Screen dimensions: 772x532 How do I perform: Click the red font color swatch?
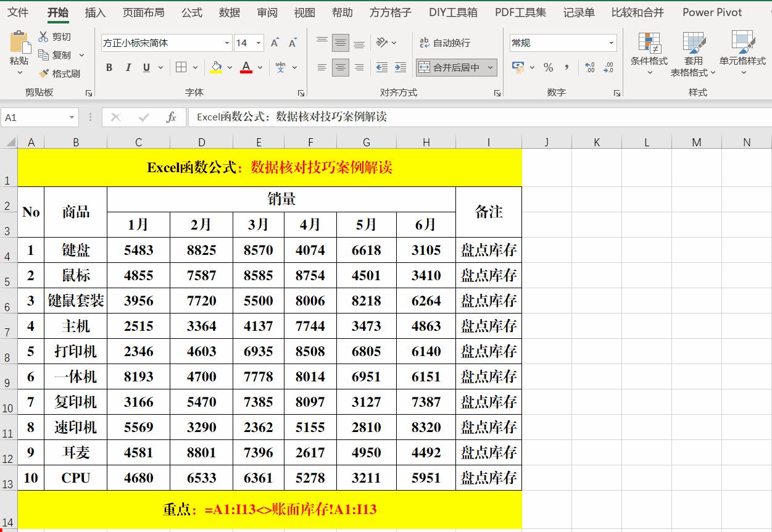coord(246,73)
